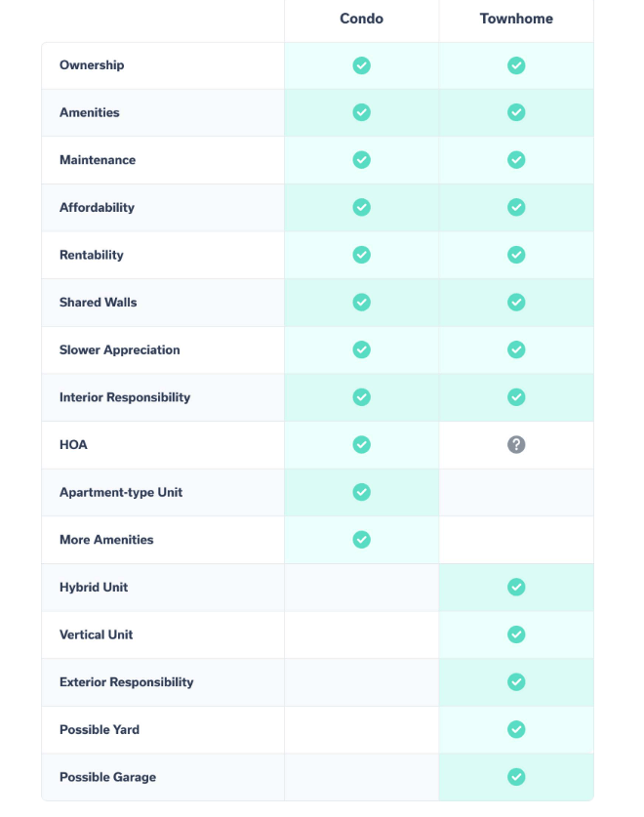644x817 pixels.
Task: Click the Condo checkmark for Shared Walls
Action: (361, 302)
